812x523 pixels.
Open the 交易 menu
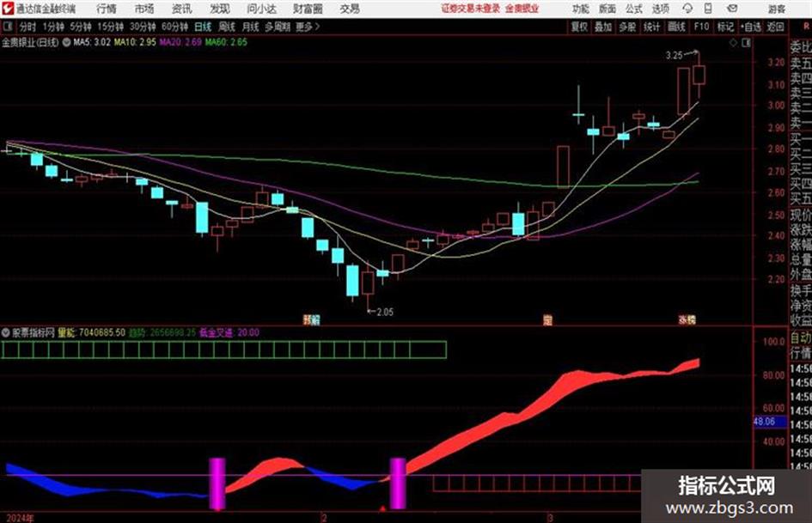tap(350, 9)
